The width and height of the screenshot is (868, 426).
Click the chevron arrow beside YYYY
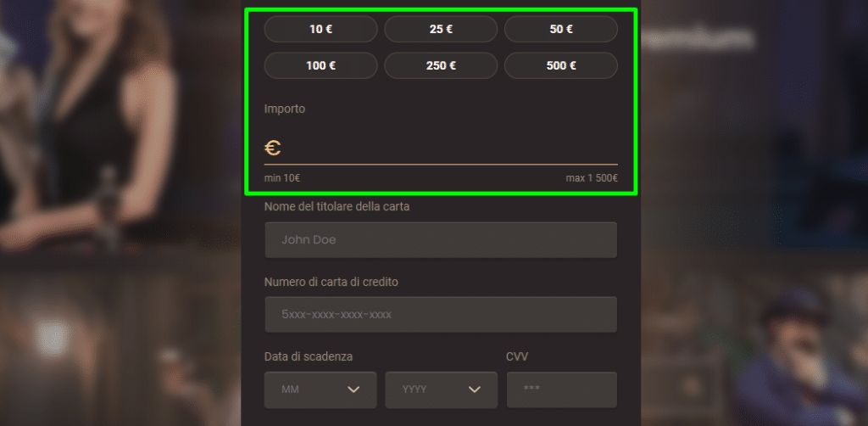[x=475, y=390]
